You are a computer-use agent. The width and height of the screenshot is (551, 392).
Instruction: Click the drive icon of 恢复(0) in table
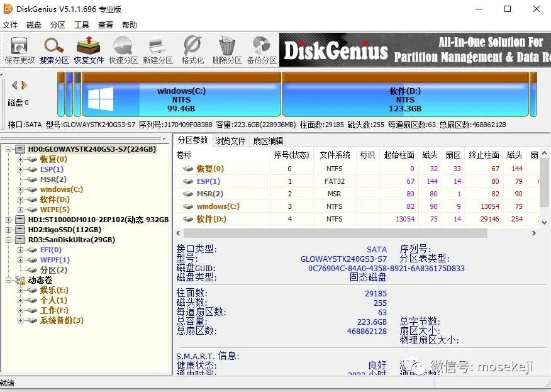(188, 169)
